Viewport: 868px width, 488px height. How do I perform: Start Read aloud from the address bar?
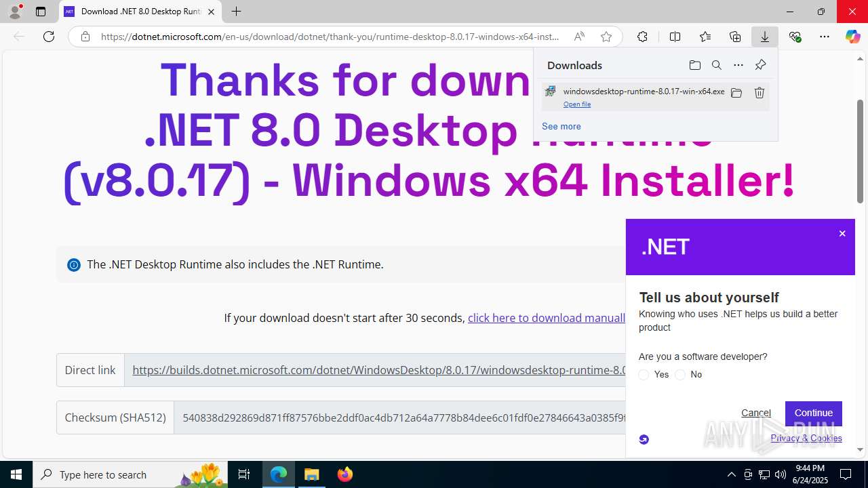(579, 37)
